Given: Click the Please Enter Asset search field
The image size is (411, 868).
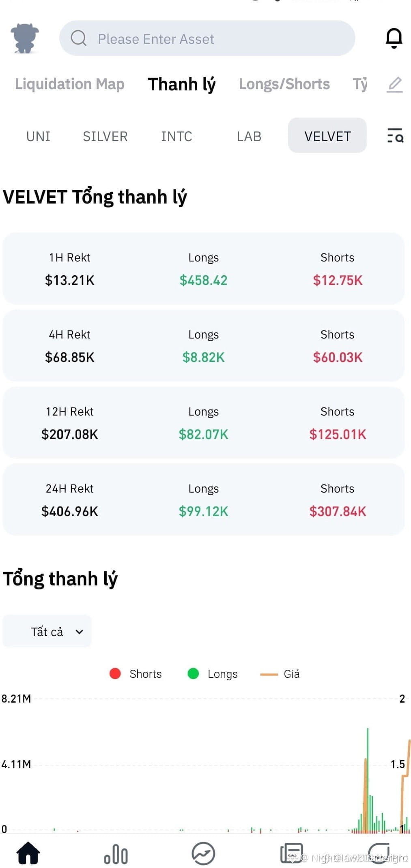Looking at the screenshot, I should pyautogui.click(x=207, y=38).
